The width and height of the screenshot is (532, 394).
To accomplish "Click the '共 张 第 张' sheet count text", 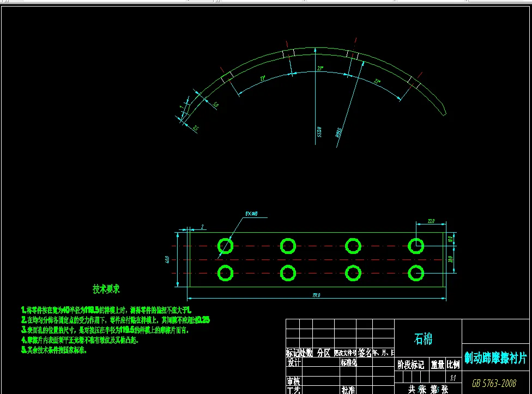I will tap(428, 389).
